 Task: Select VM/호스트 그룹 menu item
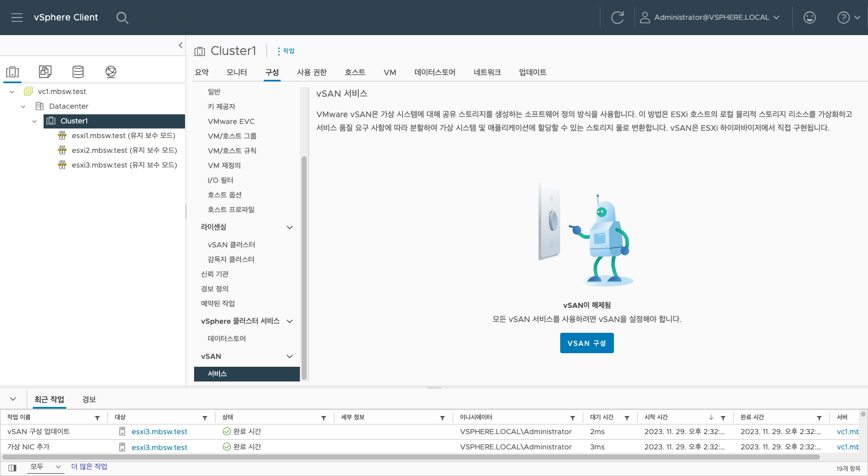click(232, 136)
